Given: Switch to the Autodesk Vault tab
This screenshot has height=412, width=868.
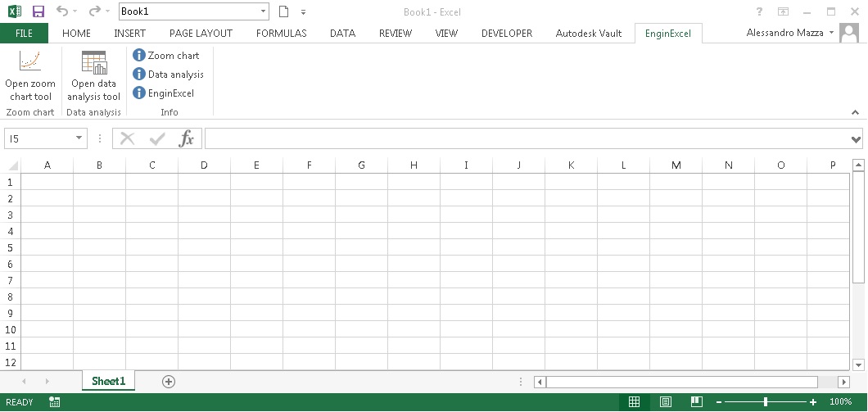Looking at the screenshot, I should (x=589, y=34).
